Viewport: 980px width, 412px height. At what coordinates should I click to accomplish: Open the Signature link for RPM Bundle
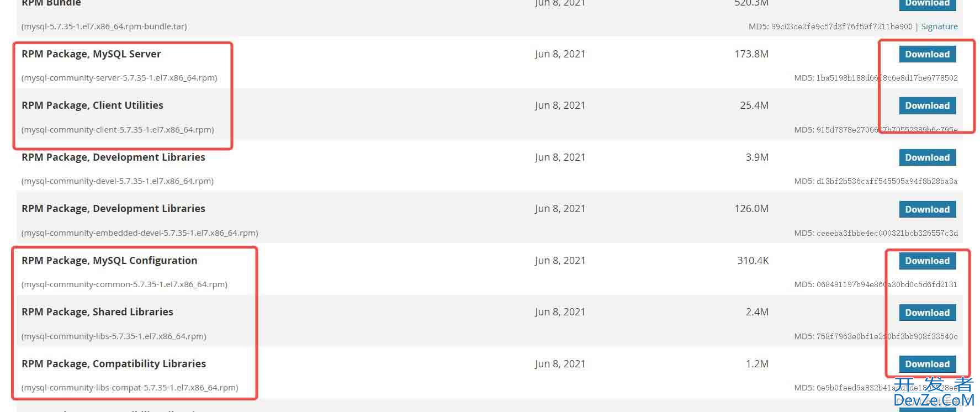[939, 27]
